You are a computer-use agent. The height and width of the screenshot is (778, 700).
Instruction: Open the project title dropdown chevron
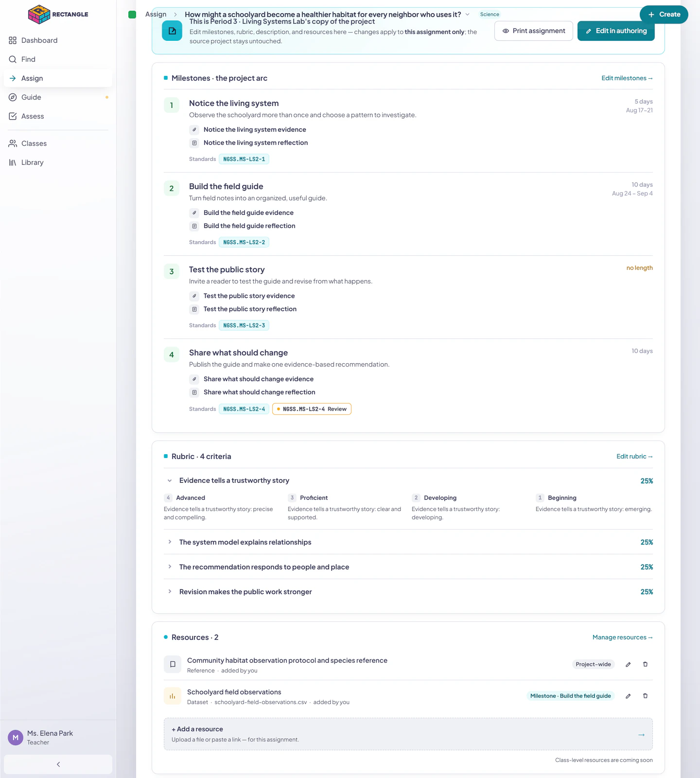468,15
